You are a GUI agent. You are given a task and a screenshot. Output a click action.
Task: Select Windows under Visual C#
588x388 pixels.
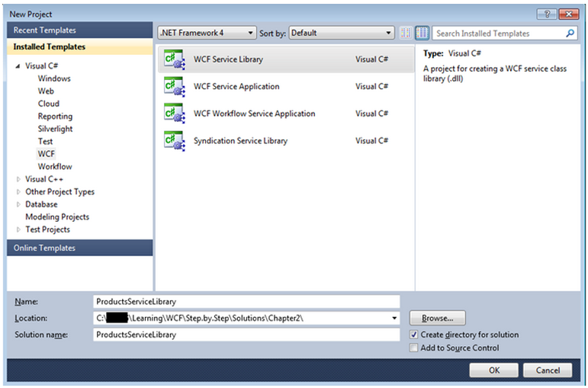tap(54, 79)
